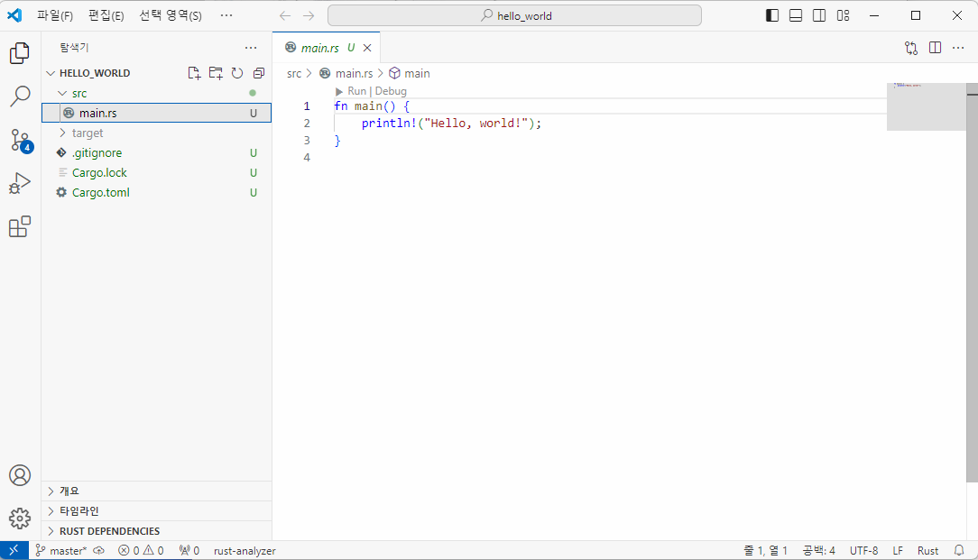This screenshot has width=978, height=560.
Task: Click the hello_world command center search box
Action: tap(514, 15)
